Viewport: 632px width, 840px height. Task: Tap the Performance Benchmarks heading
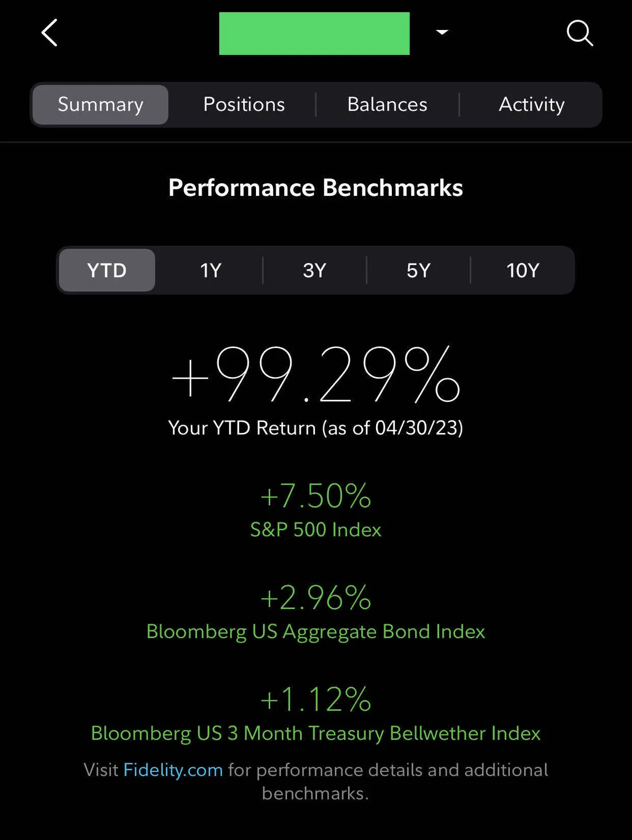[x=315, y=187]
